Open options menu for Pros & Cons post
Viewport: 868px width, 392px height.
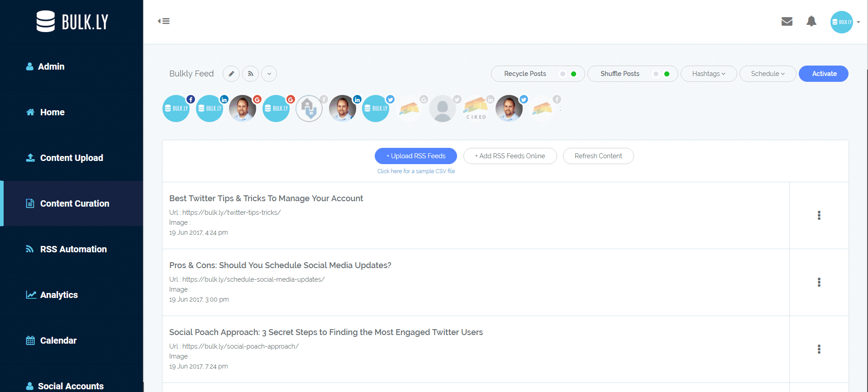pos(819,282)
